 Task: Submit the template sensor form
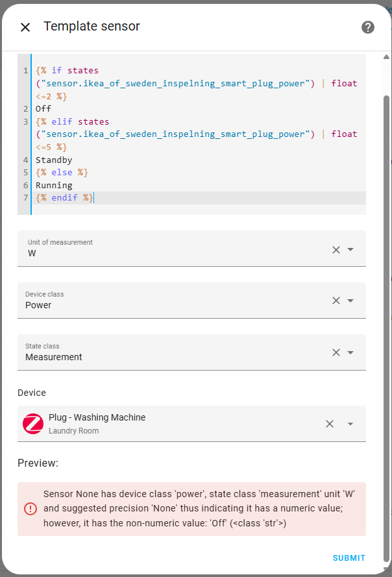(x=349, y=558)
